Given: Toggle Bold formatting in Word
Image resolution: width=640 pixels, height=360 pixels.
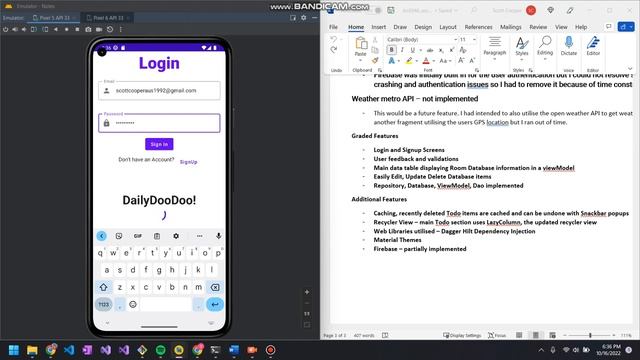Looking at the screenshot, I should [391, 50].
